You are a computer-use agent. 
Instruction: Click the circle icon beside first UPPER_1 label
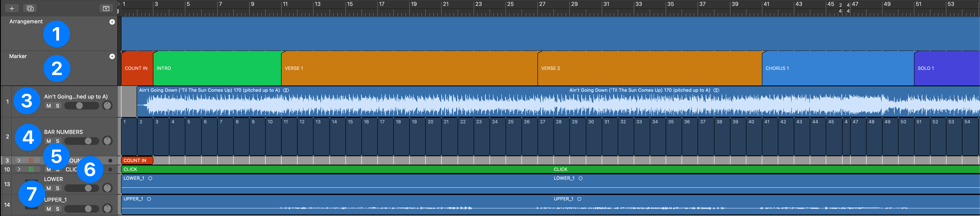point(149,199)
